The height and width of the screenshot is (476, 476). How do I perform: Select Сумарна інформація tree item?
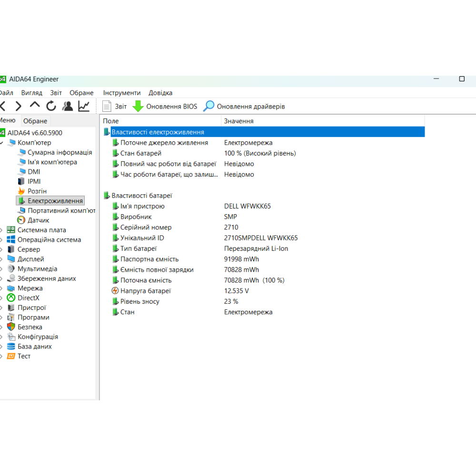click(x=59, y=152)
